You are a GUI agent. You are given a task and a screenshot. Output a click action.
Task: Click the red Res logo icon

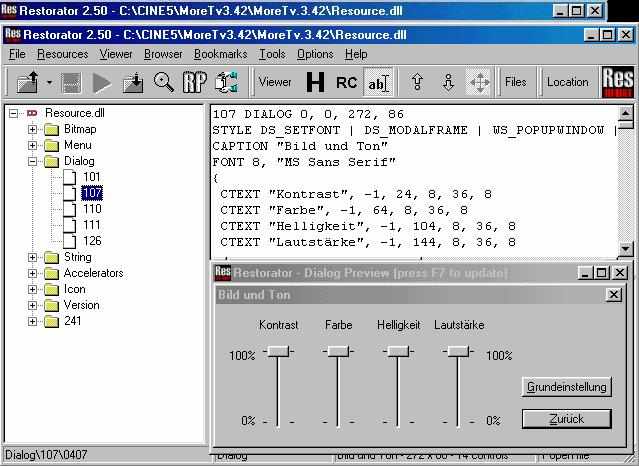click(x=618, y=82)
